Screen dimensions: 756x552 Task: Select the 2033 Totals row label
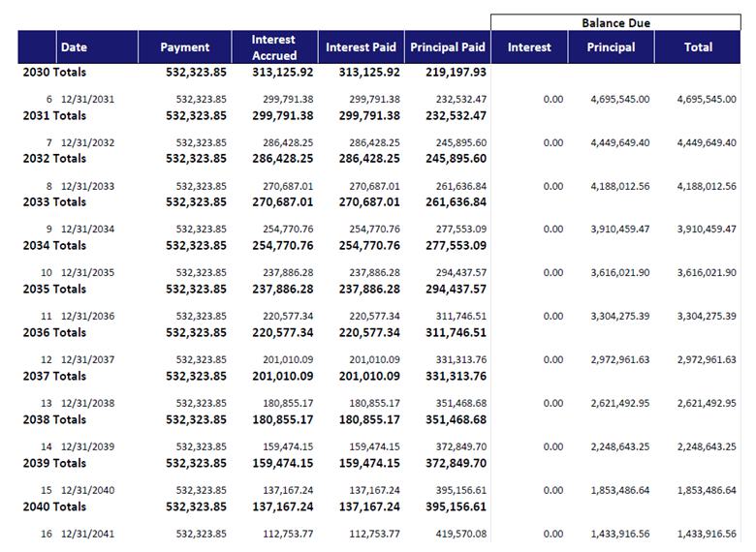tap(54, 202)
